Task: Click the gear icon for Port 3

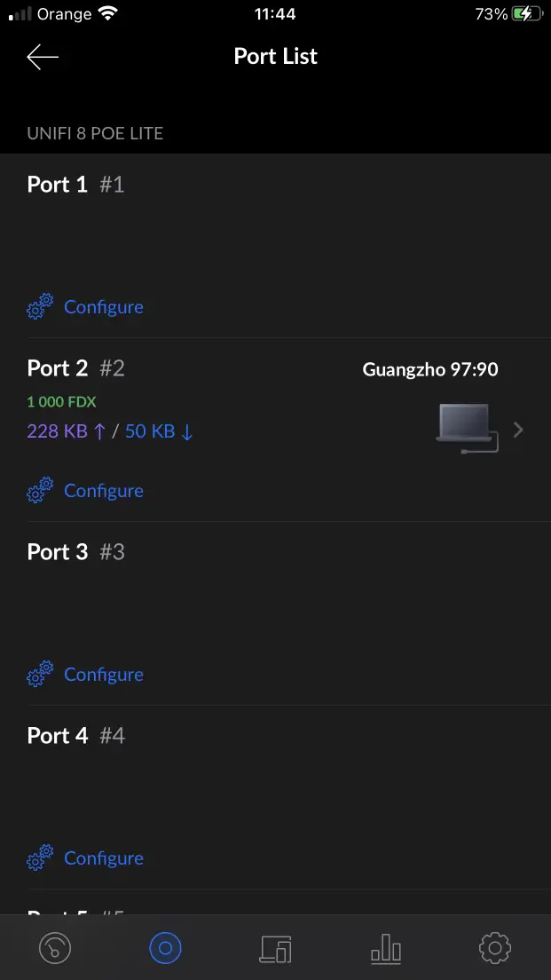Action: pos(40,675)
